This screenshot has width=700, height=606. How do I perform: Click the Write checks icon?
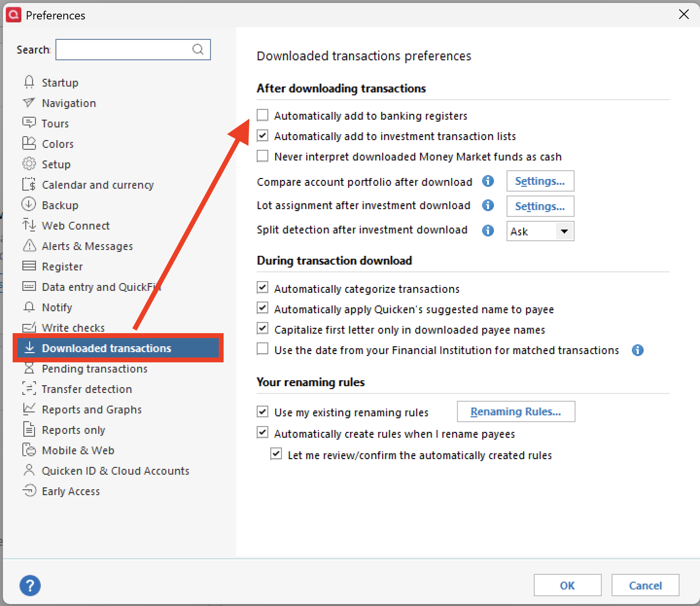click(29, 327)
